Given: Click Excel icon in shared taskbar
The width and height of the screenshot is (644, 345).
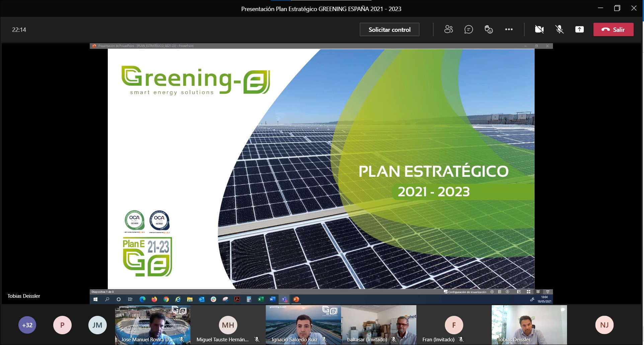Looking at the screenshot, I should (261, 299).
